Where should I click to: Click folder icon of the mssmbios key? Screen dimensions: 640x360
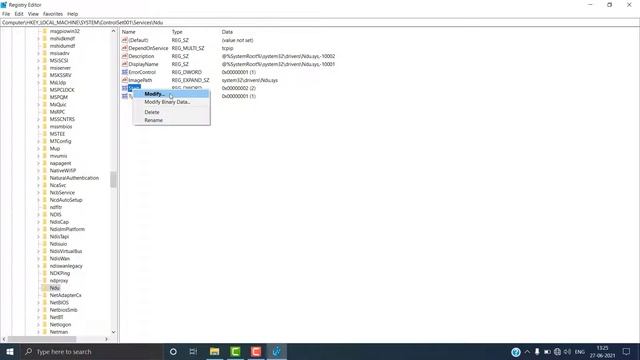click(45, 127)
